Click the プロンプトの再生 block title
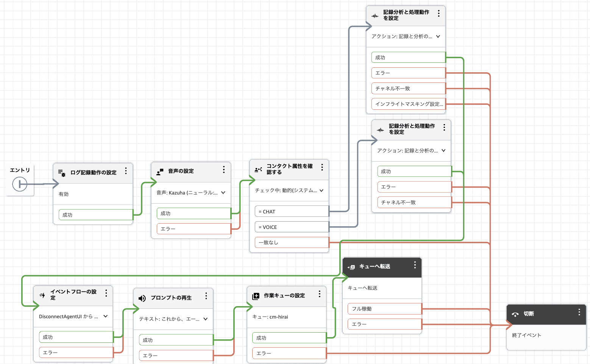590x364 pixels. click(171, 298)
